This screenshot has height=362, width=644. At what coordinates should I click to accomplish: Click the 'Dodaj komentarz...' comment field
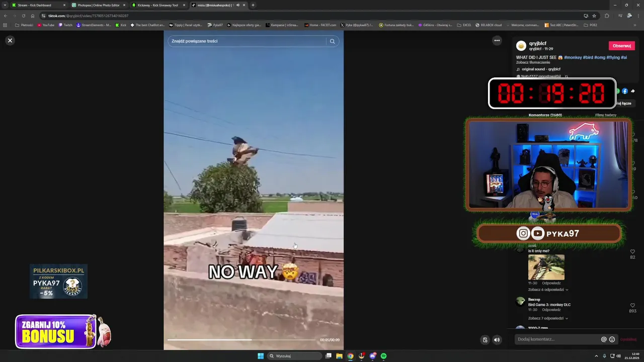pos(557,339)
